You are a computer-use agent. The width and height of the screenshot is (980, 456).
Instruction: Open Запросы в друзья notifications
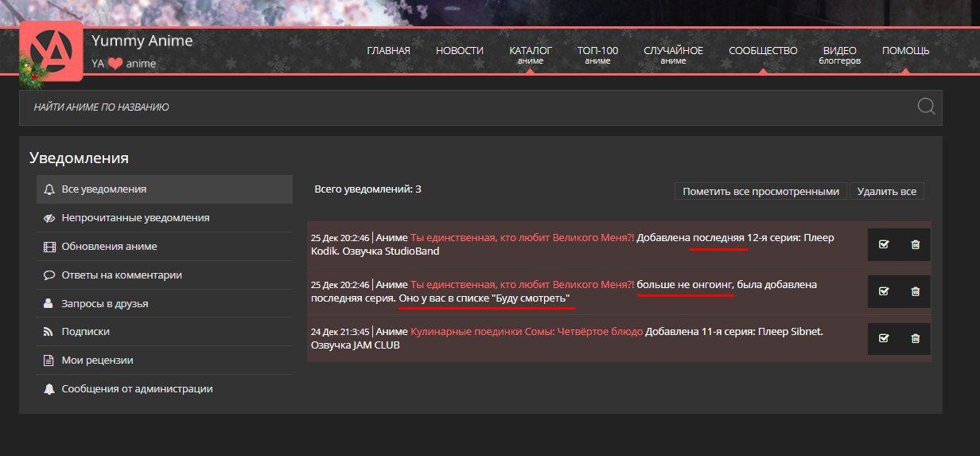pyautogui.click(x=165, y=303)
